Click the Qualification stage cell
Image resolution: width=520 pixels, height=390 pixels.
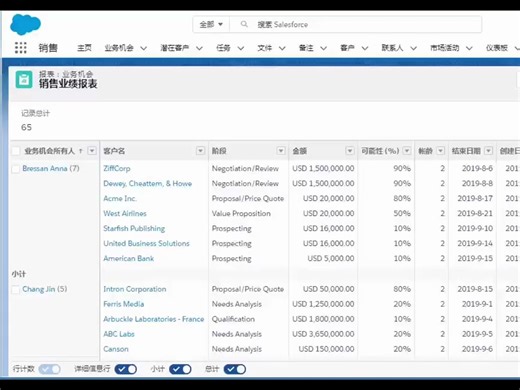[x=233, y=319]
